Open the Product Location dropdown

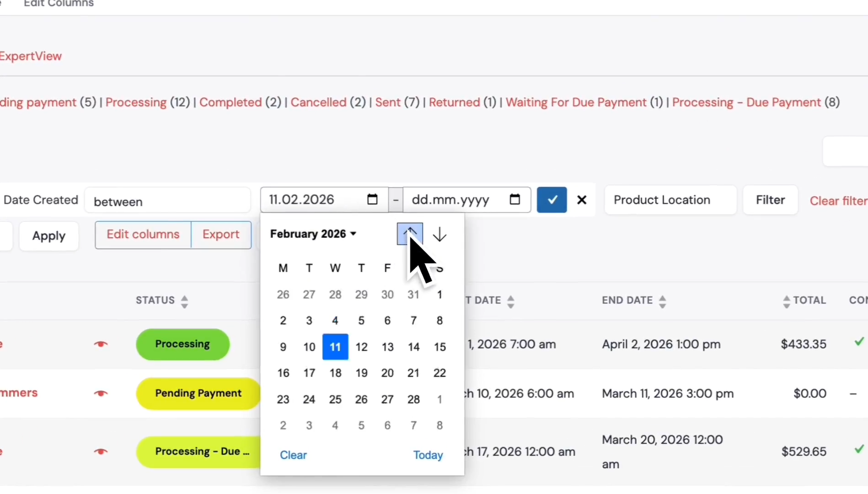click(x=670, y=200)
